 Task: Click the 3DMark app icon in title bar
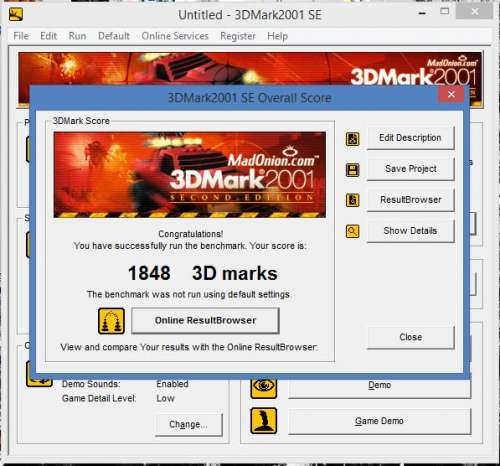tap(16, 15)
